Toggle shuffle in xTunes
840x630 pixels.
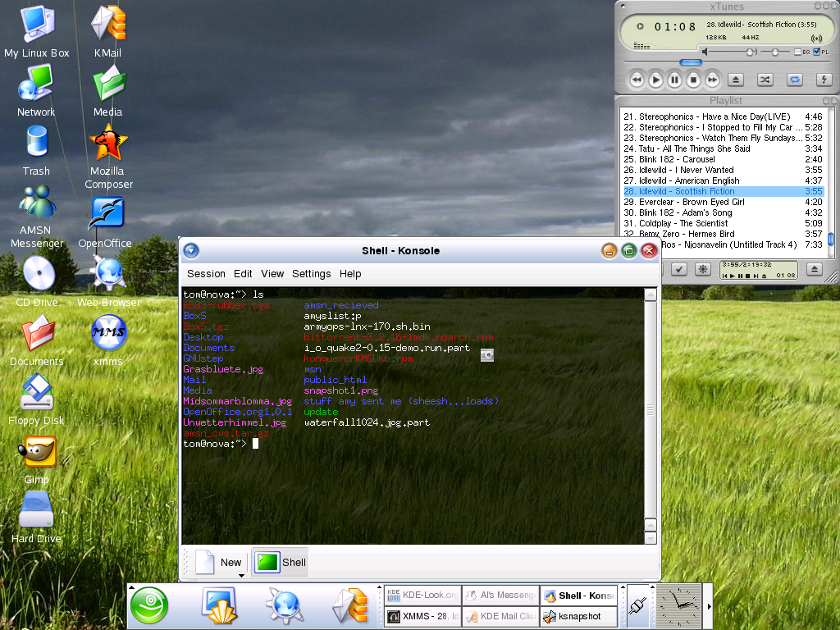pyautogui.click(x=765, y=80)
